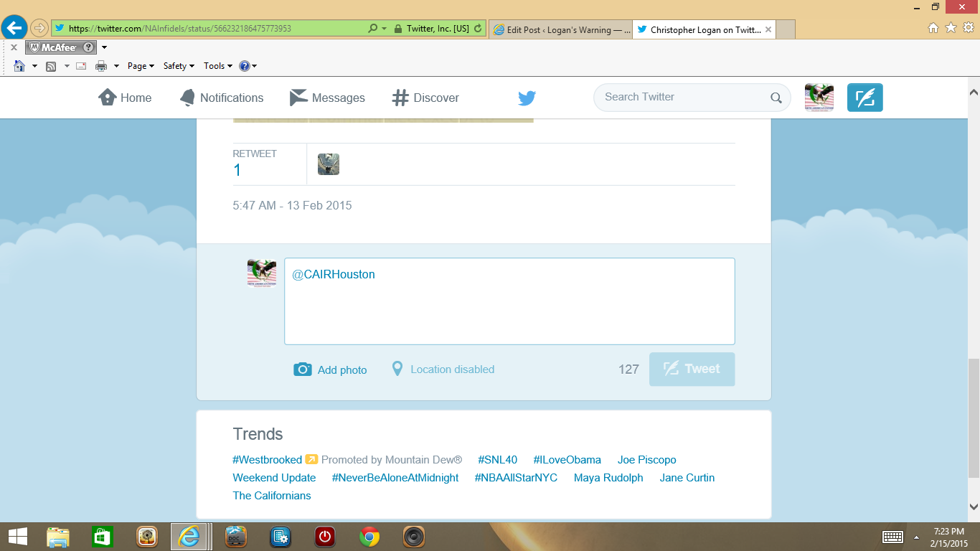980x551 pixels.
Task: Click the IE home icon in title bar
Action: click(x=933, y=27)
